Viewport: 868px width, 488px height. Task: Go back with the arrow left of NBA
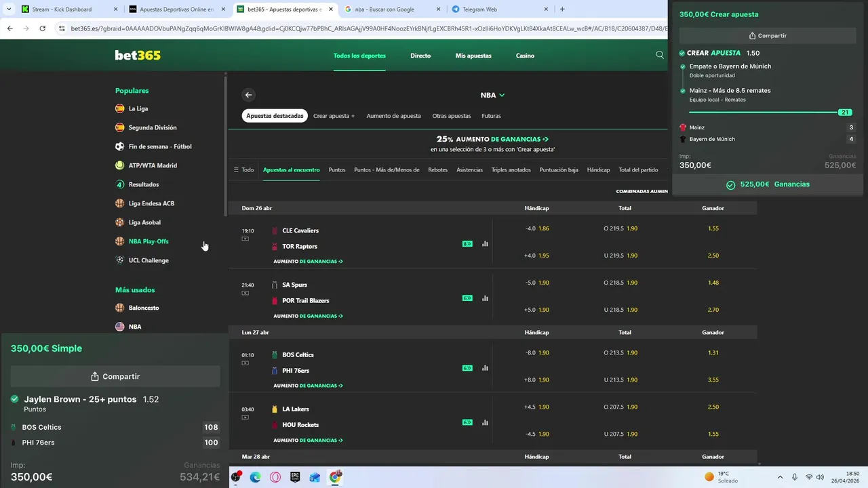(x=248, y=95)
